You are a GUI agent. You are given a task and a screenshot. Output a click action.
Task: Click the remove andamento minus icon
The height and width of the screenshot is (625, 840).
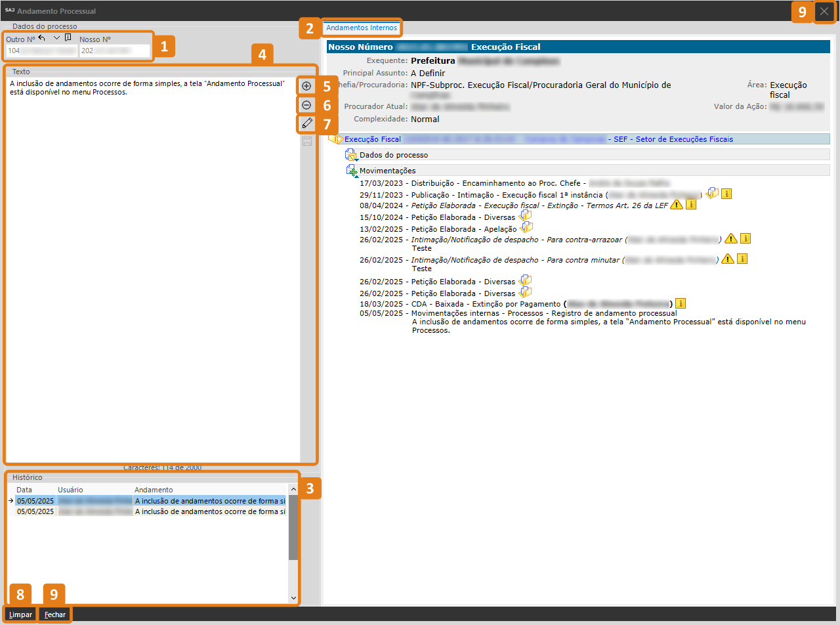coord(306,105)
